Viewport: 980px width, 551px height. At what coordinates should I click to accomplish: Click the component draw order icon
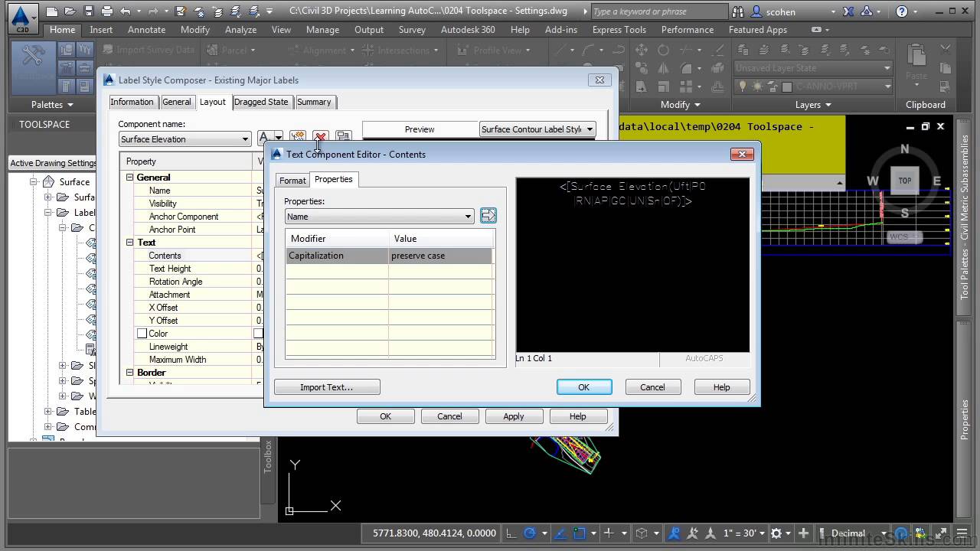pyautogui.click(x=343, y=137)
